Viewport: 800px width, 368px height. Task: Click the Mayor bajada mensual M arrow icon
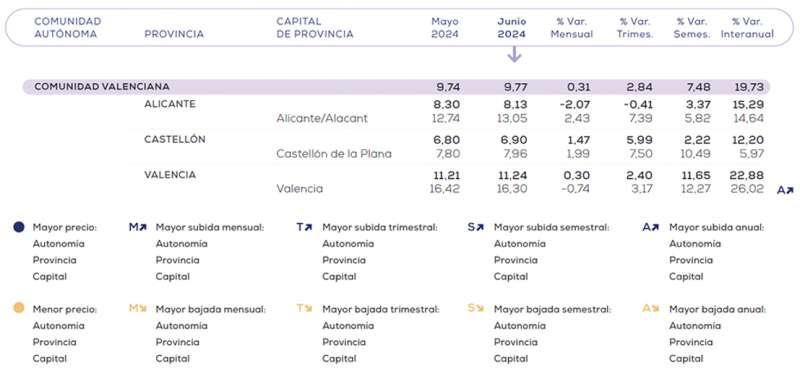(x=138, y=308)
